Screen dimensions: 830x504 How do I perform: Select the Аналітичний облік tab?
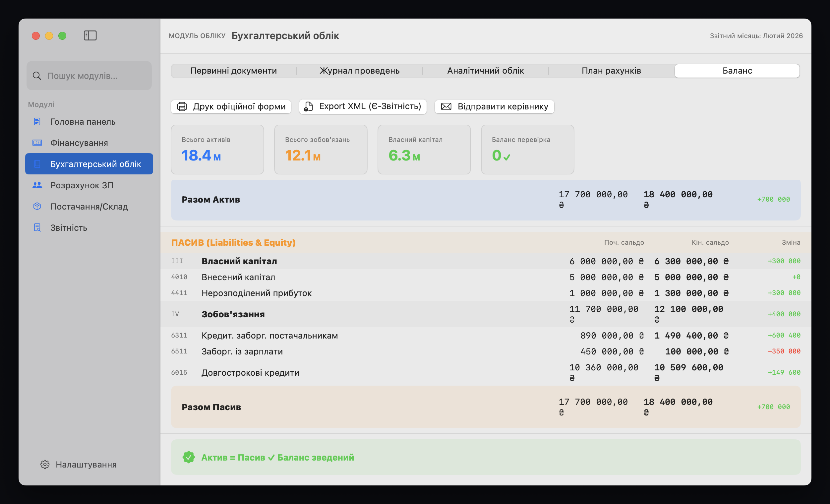tap(485, 71)
